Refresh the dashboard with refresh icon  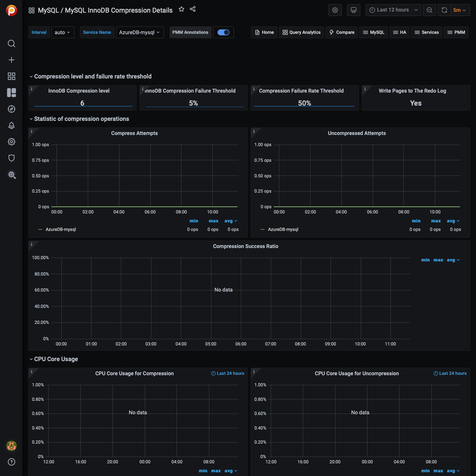(444, 10)
